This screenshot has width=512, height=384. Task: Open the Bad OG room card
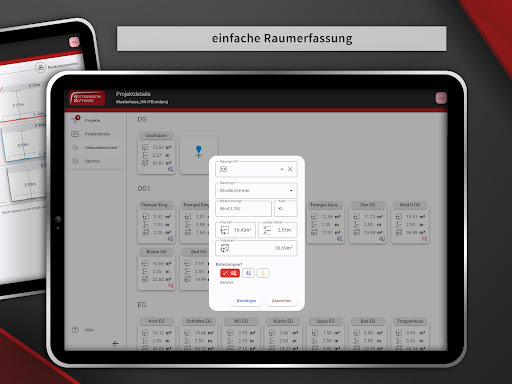pos(195,269)
